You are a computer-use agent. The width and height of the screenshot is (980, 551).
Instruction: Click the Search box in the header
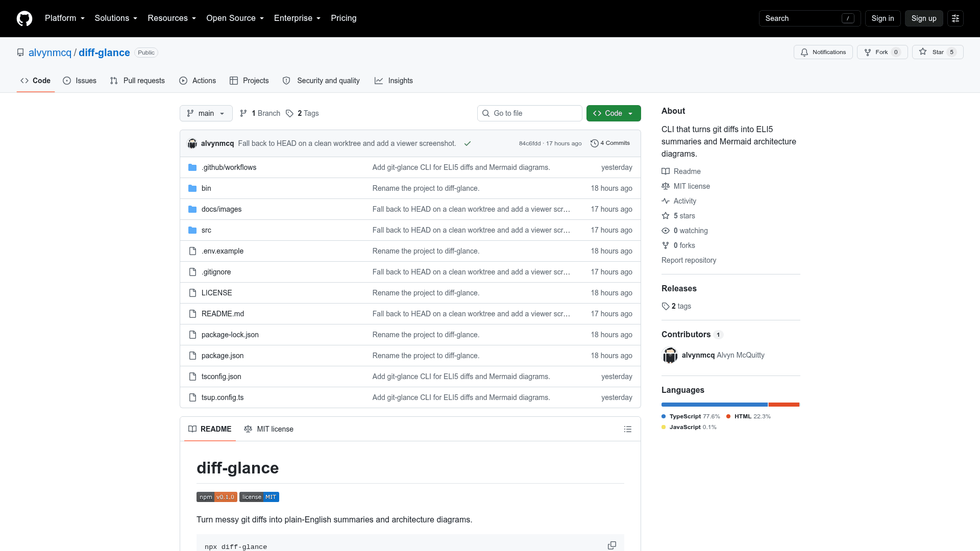(x=810, y=18)
